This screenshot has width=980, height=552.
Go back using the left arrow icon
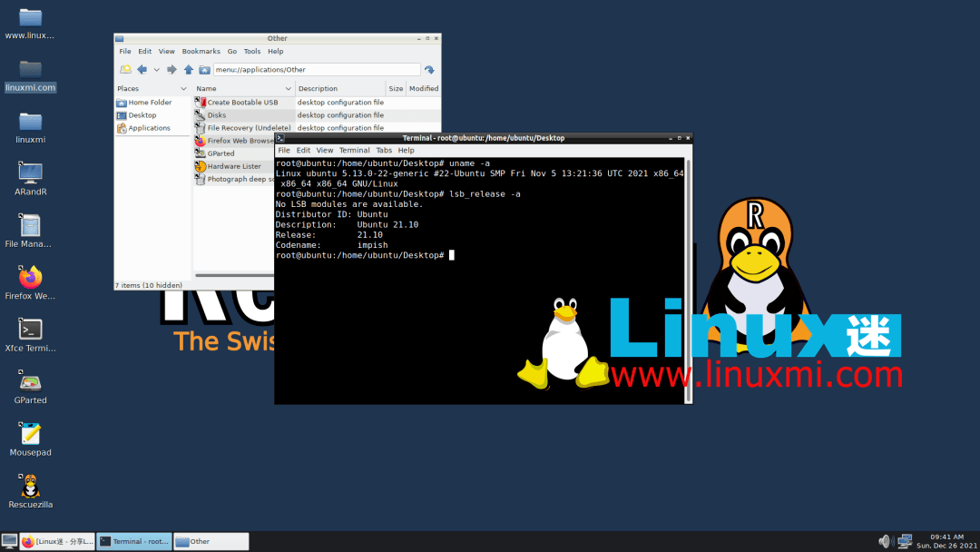click(x=142, y=70)
